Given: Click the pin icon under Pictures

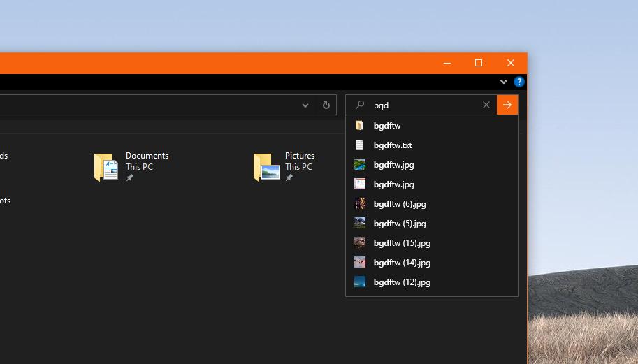Looking at the screenshot, I should click(x=289, y=177).
